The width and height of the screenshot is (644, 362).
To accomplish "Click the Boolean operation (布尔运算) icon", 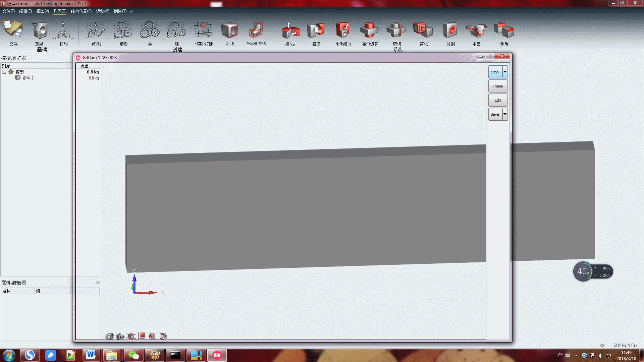I will click(370, 31).
